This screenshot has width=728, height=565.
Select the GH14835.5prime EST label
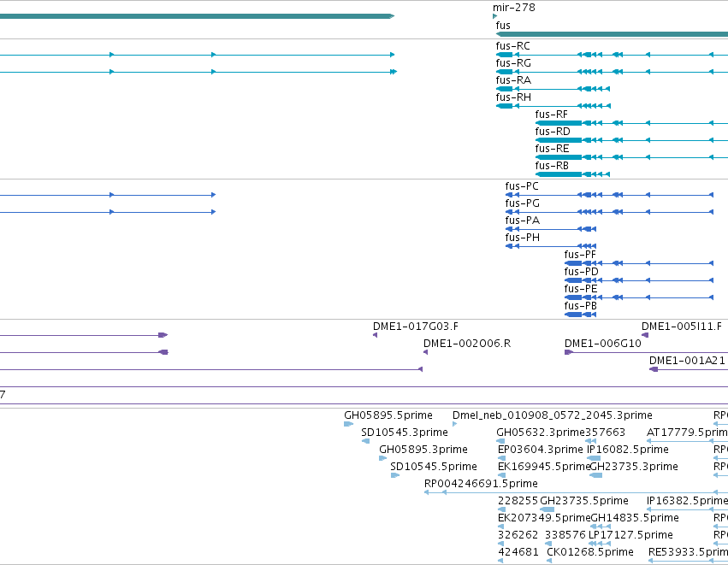[635, 518]
